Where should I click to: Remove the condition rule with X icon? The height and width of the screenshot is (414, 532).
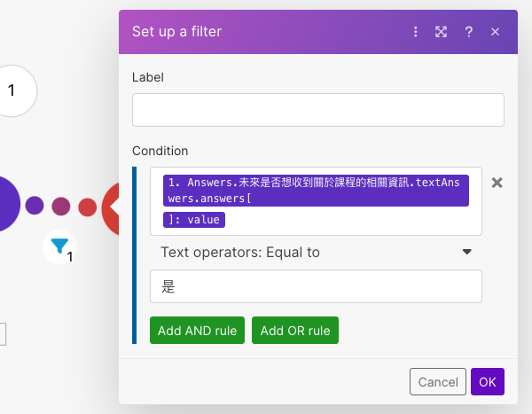(497, 183)
